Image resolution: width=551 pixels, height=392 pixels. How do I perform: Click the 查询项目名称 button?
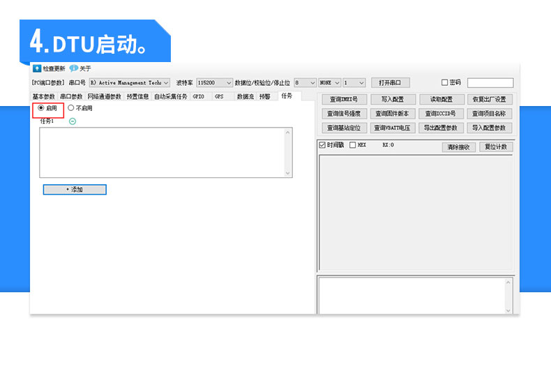[489, 114]
